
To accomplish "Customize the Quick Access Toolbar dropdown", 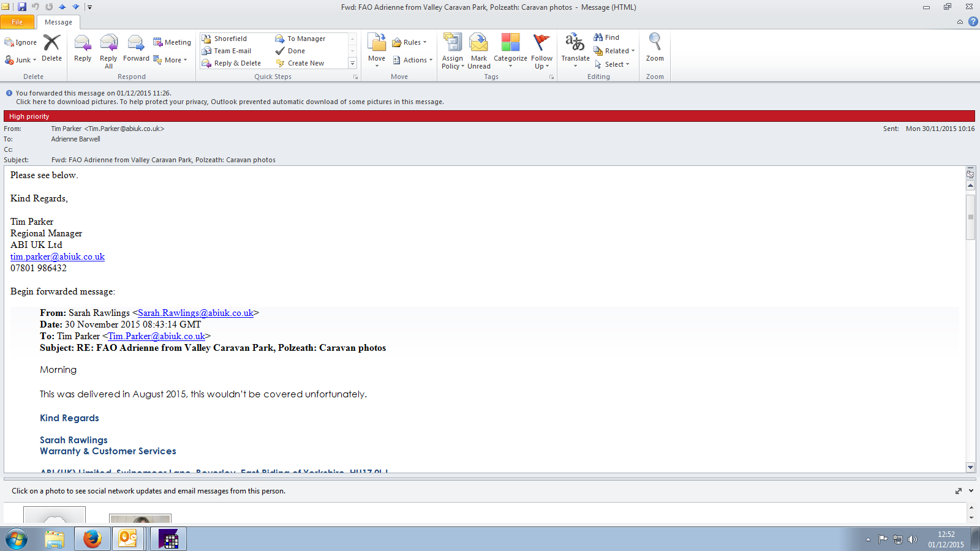I will (89, 7).
